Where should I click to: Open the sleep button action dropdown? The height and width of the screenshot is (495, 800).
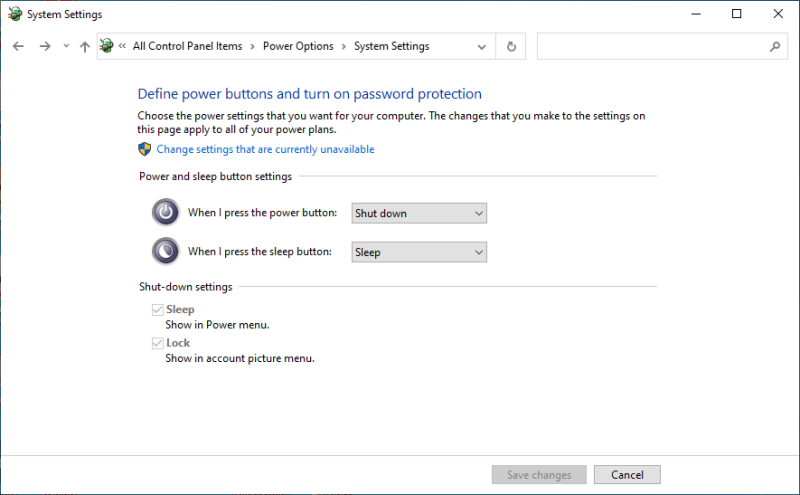419,252
